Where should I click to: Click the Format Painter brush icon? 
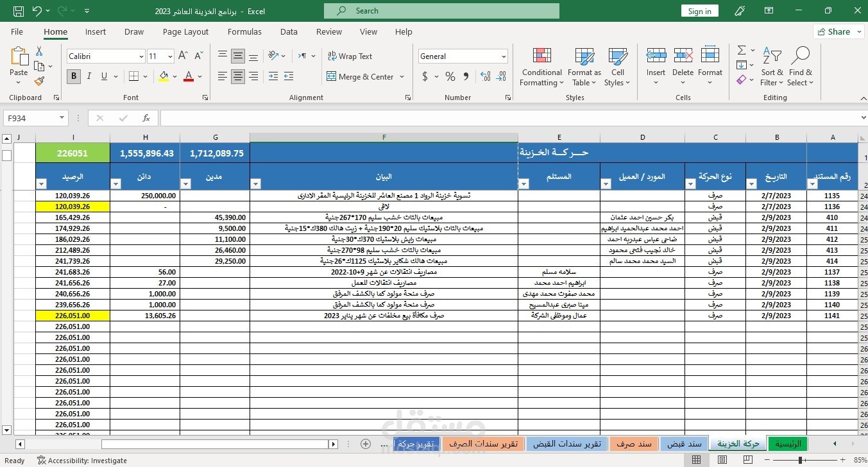(x=39, y=81)
